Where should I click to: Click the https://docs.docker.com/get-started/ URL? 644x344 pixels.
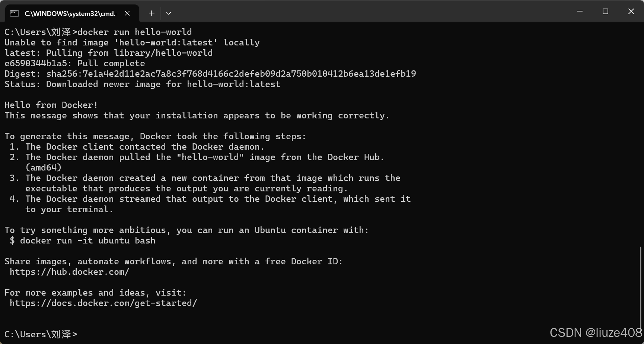(103, 303)
